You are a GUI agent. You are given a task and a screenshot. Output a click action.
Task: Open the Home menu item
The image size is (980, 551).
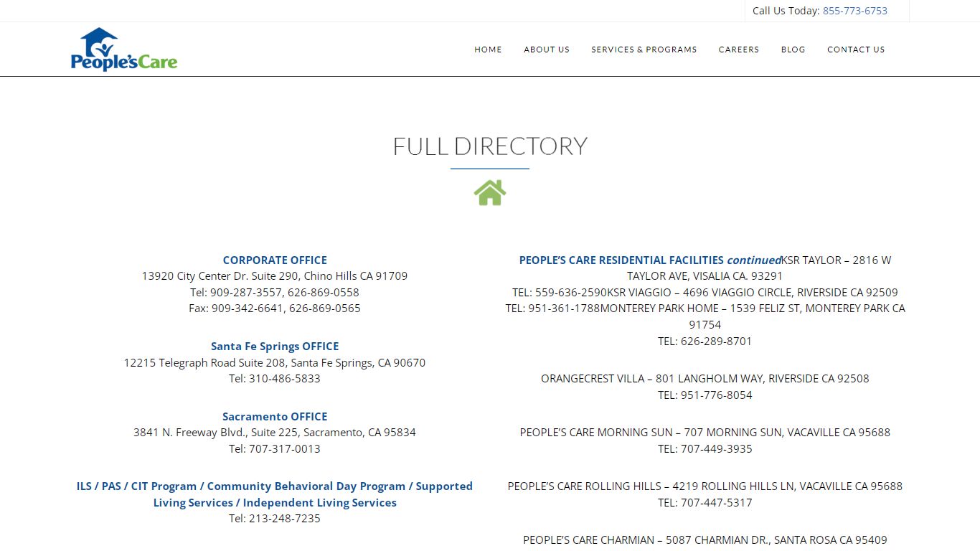pyautogui.click(x=488, y=50)
